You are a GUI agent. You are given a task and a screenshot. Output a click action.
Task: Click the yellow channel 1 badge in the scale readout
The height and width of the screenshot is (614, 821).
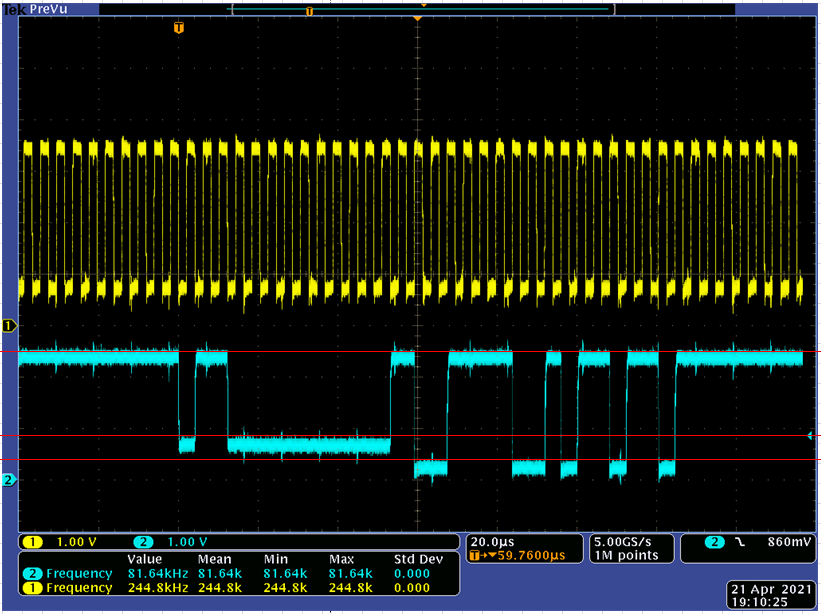[x=33, y=542]
